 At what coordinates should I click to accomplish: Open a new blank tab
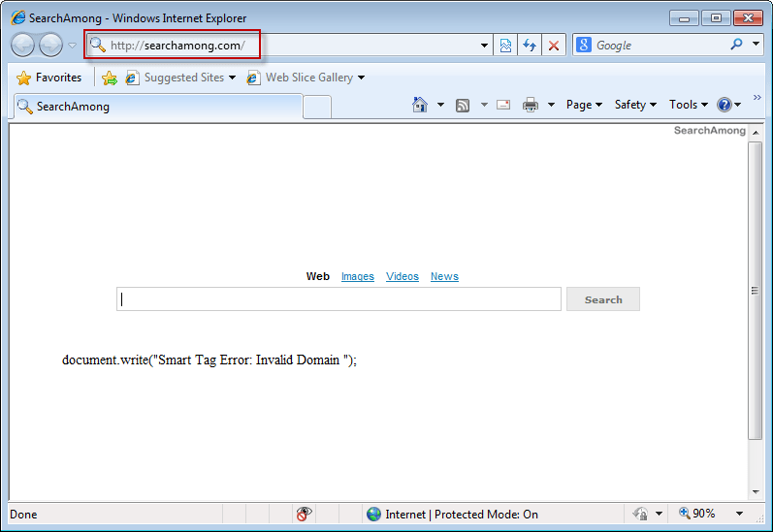click(317, 108)
